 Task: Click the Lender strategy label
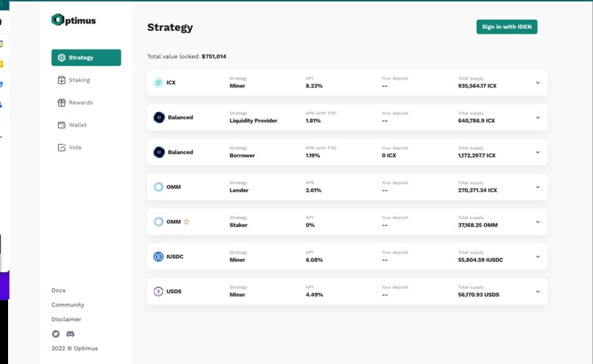pyautogui.click(x=239, y=190)
